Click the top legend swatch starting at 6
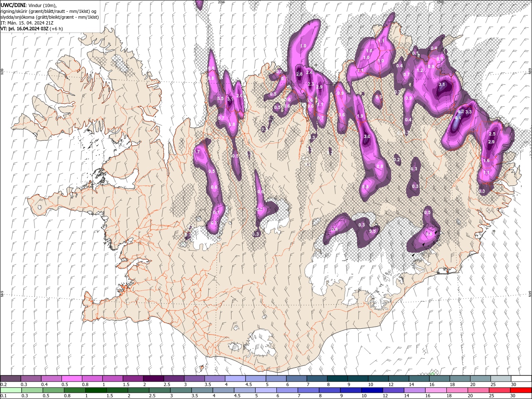The image size is (532, 399). point(296,379)
